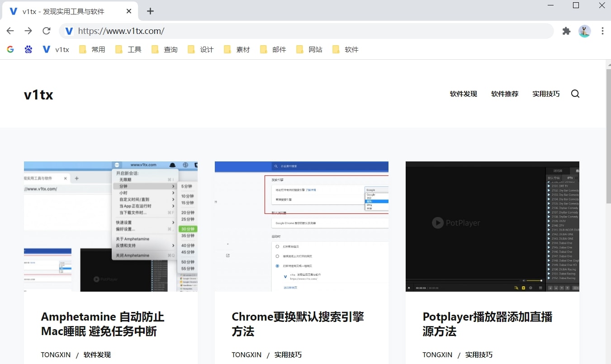The height and width of the screenshot is (364, 611).
Task: Open the 工具 bookmarks folder
Action: pyautogui.click(x=128, y=49)
